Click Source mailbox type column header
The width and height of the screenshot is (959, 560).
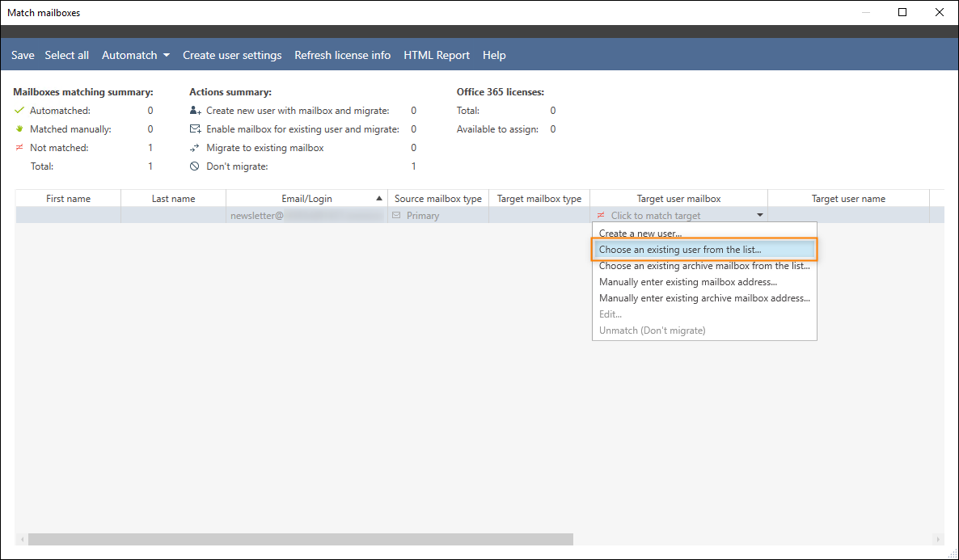click(438, 199)
